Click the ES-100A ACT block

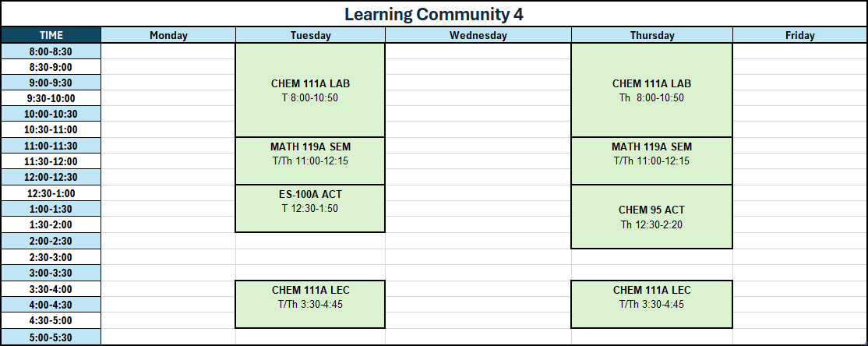click(311, 209)
